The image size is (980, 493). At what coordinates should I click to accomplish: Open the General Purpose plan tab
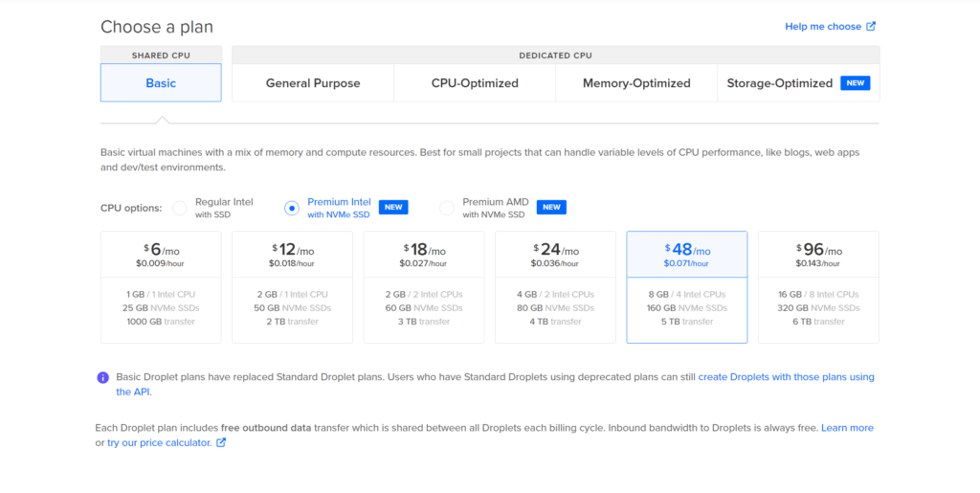tap(313, 83)
